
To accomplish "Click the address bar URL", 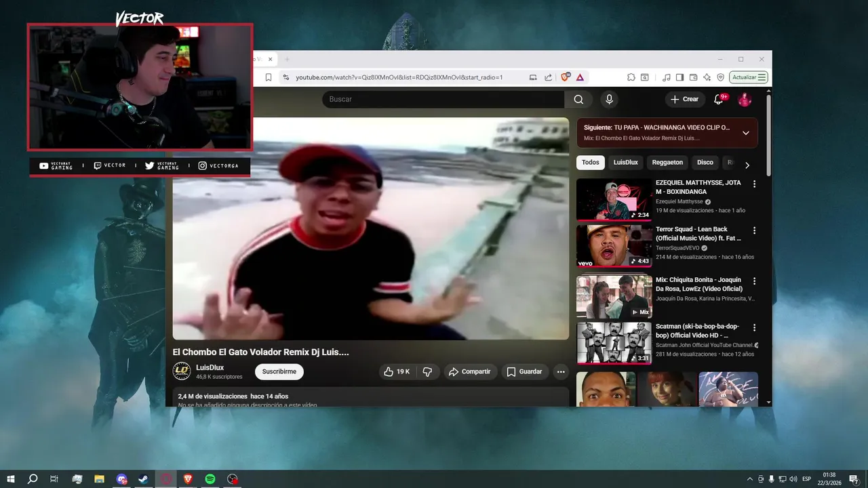I will click(399, 77).
